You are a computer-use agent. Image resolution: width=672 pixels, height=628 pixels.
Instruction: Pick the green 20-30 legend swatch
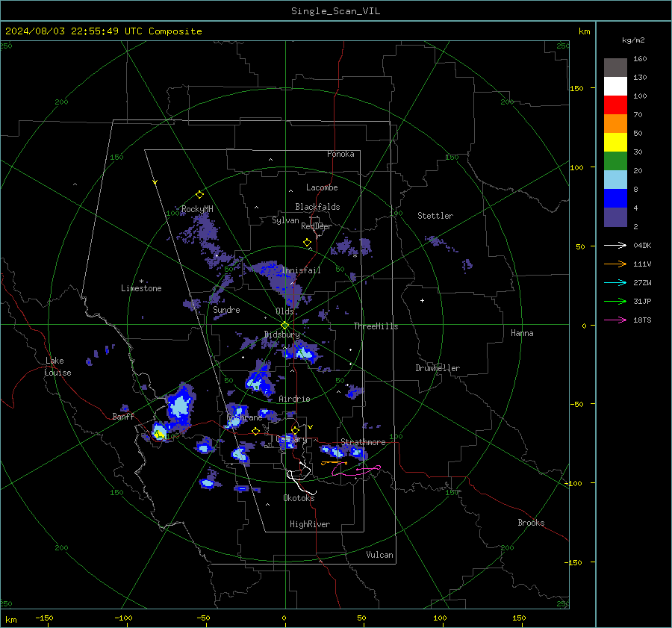(615, 161)
